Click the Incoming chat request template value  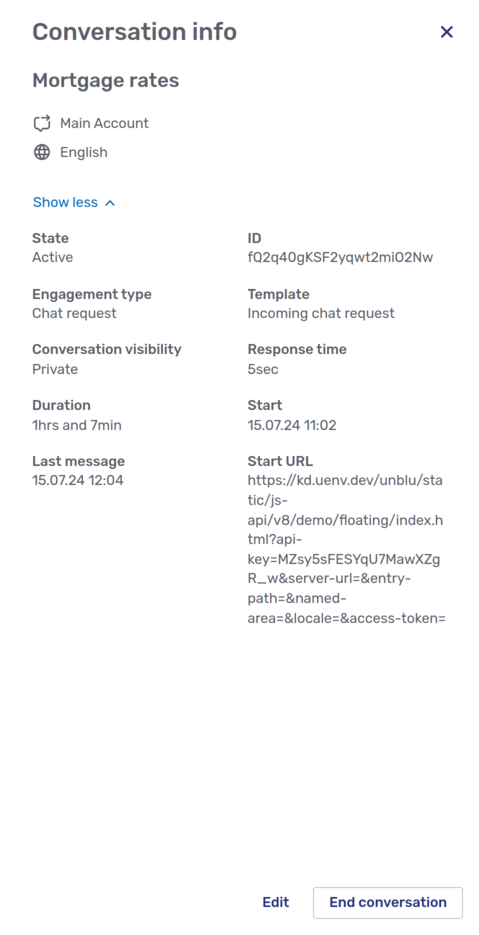click(x=321, y=313)
